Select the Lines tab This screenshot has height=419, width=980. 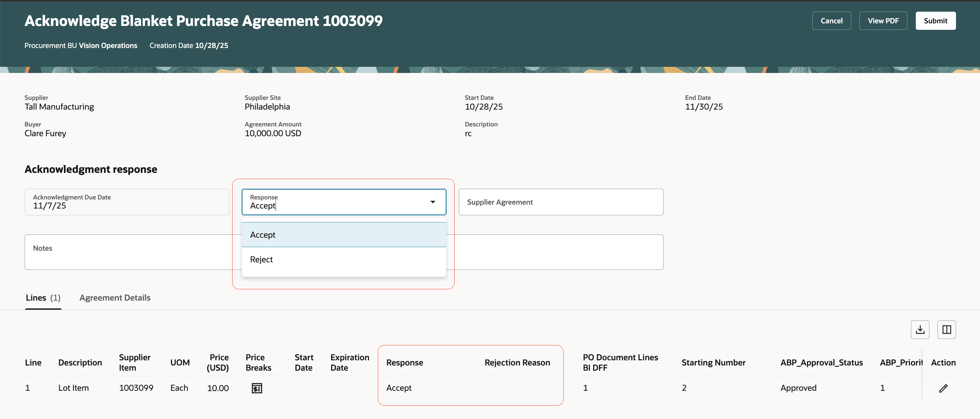tap(36, 298)
